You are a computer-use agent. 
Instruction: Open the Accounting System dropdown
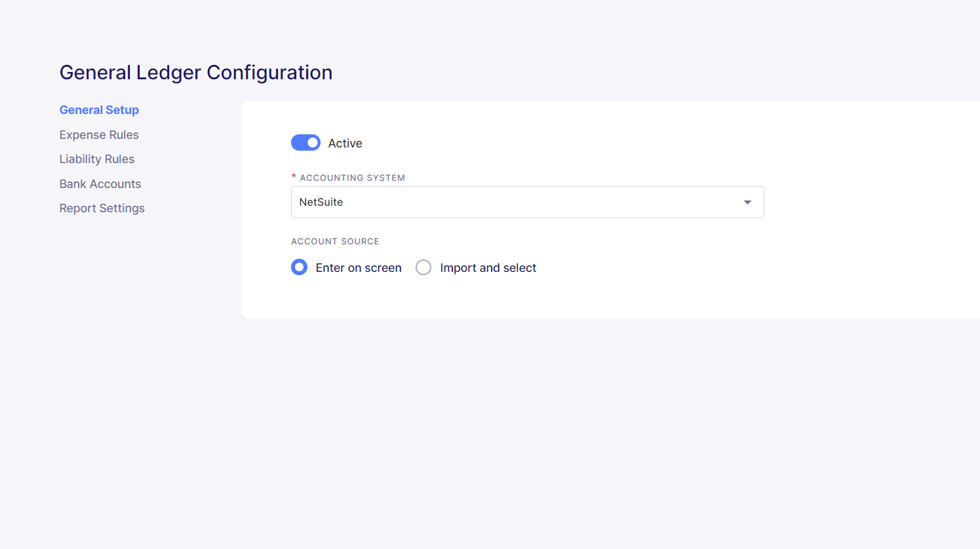[528, 202]
